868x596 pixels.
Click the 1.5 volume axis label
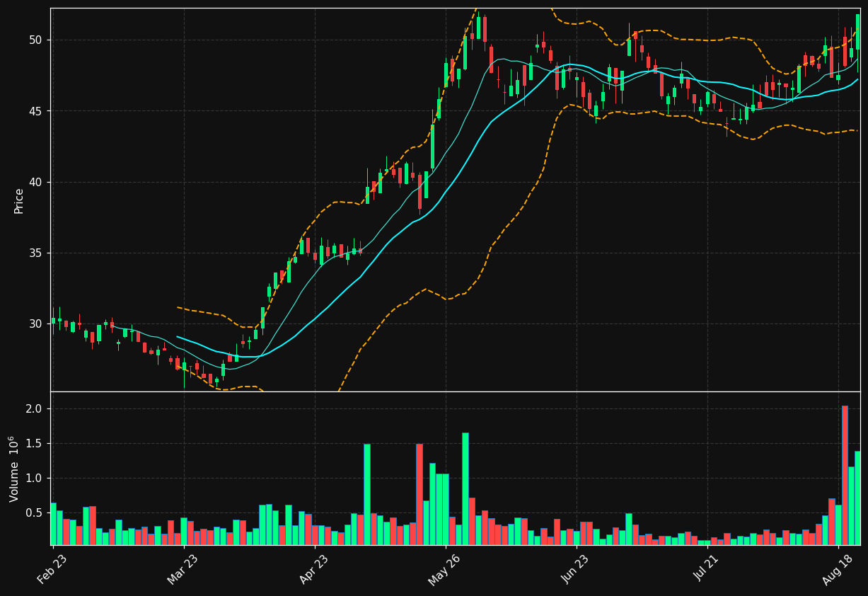(35, 444)
